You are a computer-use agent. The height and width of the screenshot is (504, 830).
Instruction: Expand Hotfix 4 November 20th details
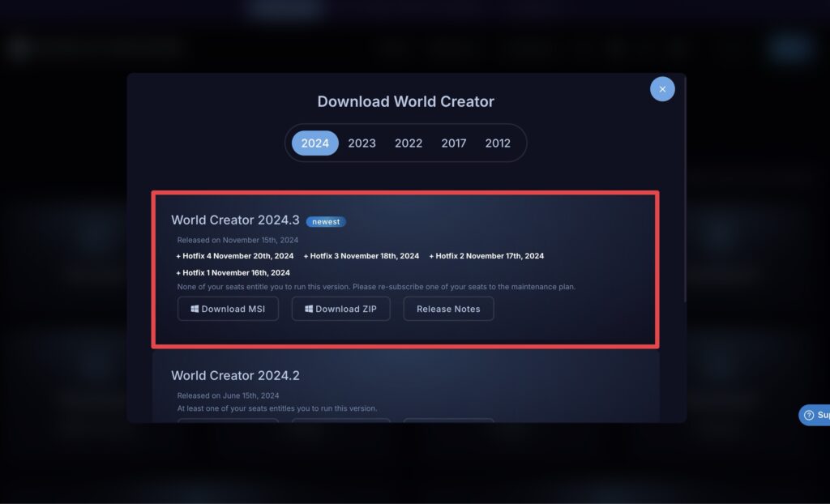(x=235, y=256)
